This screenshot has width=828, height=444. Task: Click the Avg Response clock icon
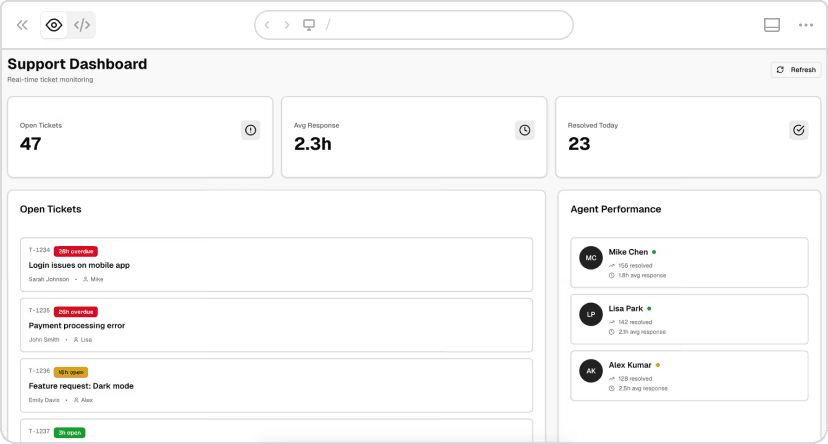(x=524, y=130)
